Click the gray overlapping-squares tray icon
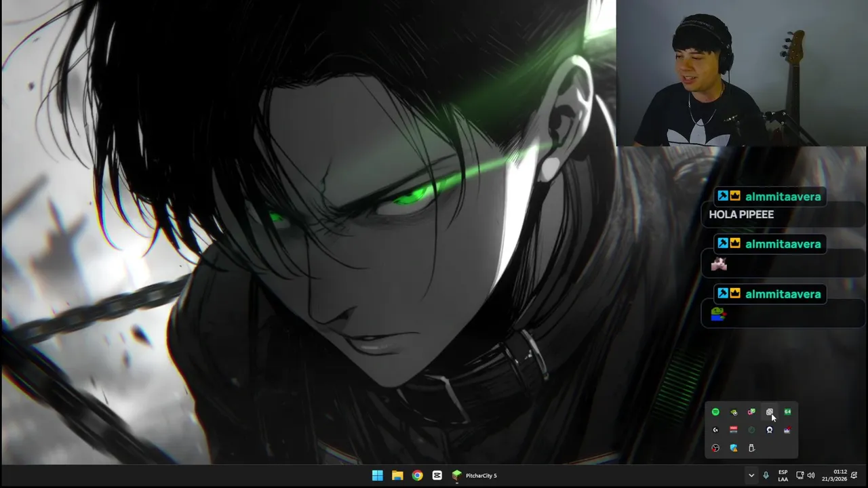Viewport: 868px width, 488px height. point(770,412)
